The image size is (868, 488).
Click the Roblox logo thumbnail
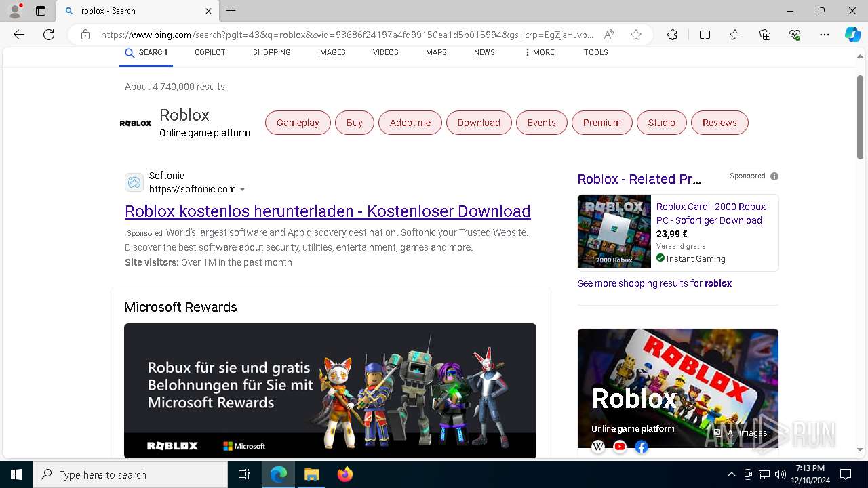tap(136, 123)
